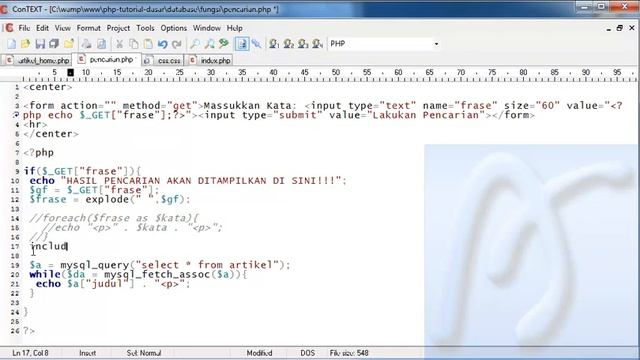Click the toolbar icon beside Word Wrap
Viewport: 640px width, 360px height.
tap(256, 44)
